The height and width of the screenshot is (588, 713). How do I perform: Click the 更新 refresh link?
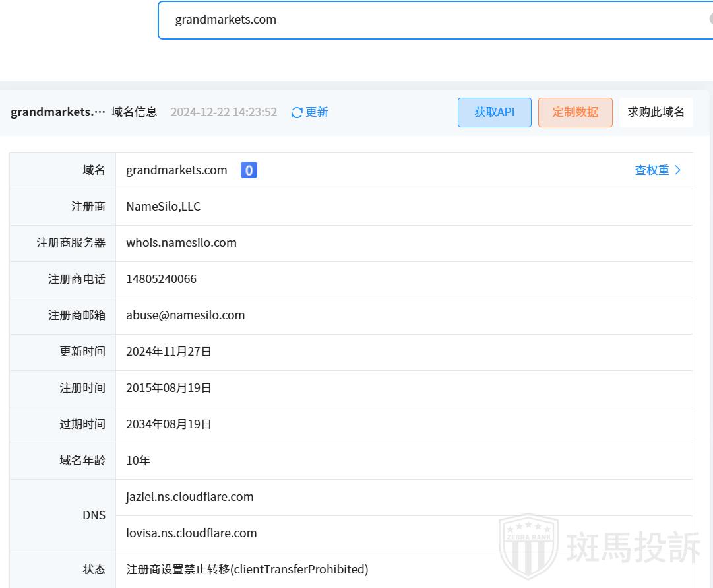tap(317, 112)
